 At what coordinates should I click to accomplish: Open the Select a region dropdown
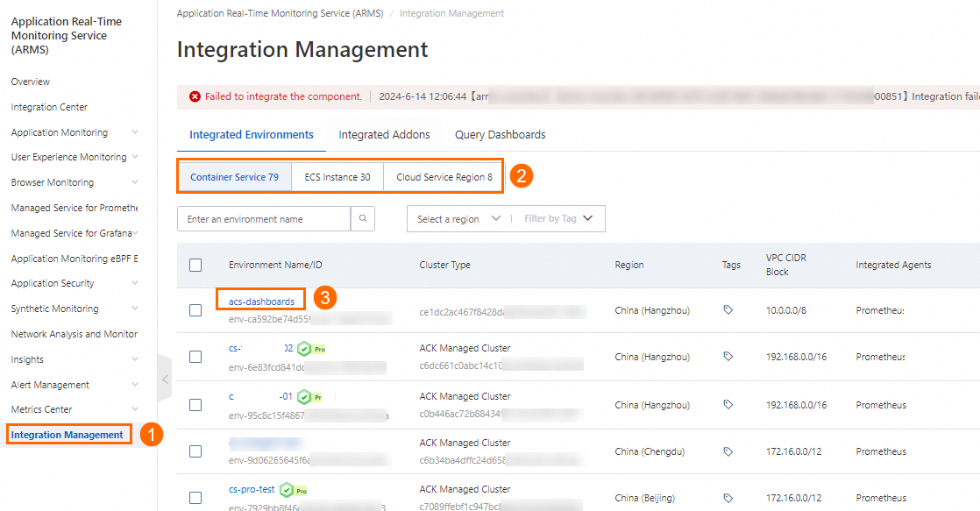pyautogui.click(x=458, y=219)
